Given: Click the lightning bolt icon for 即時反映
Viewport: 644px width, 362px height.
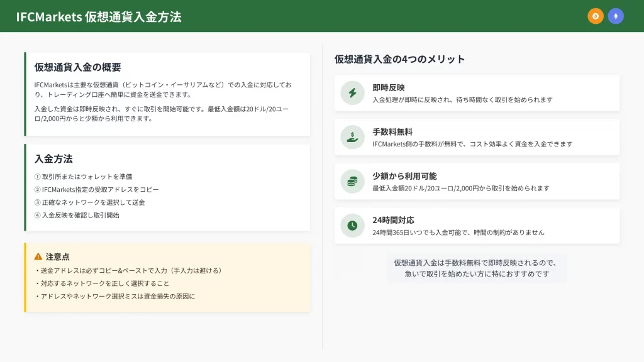Looking at the screenshot, I should [x=352, y=93].
